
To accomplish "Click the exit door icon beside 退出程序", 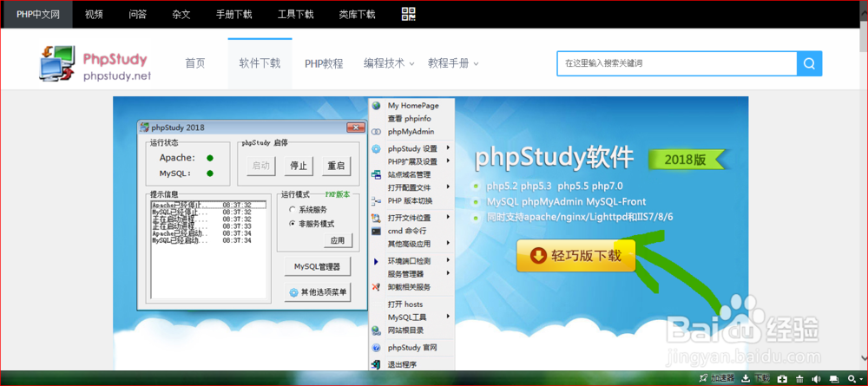I will point(377,364).
